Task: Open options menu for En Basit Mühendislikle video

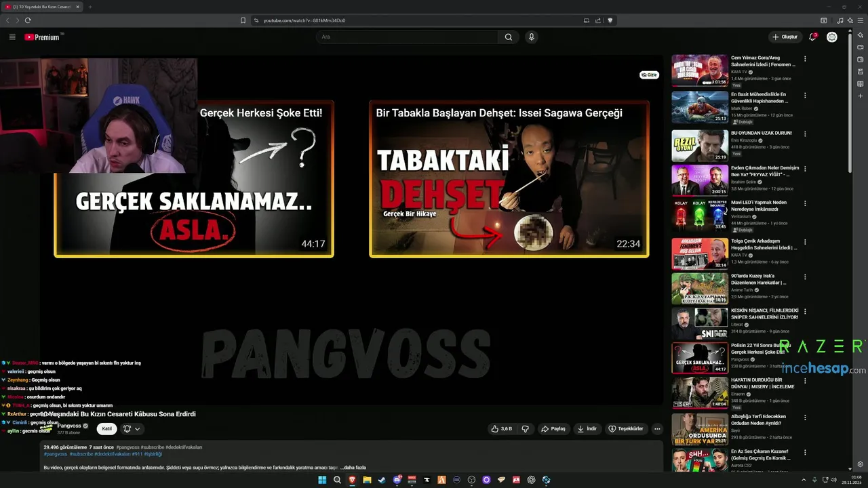Action: click(x=805, y=96)
